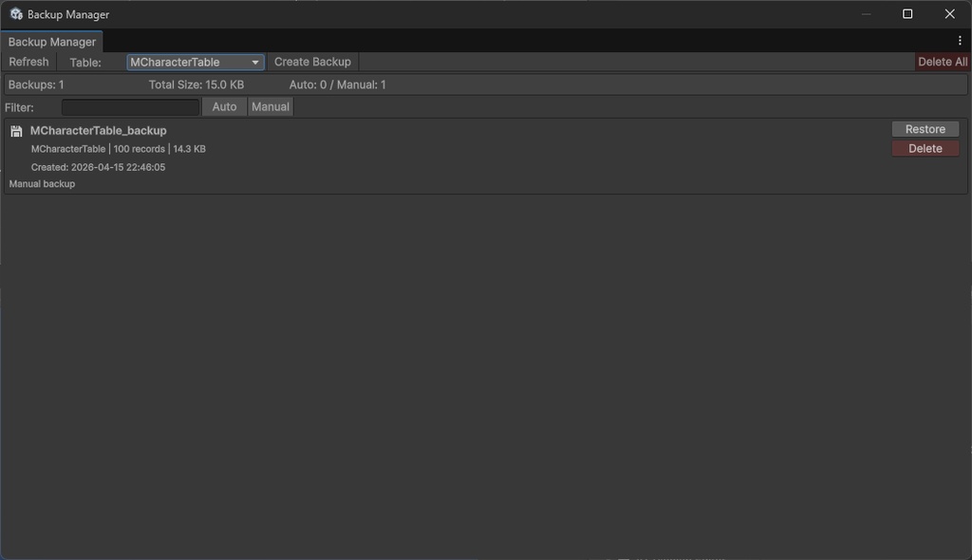Click the Unity icon in title bar
972x560 pixels.
(16, 13)
